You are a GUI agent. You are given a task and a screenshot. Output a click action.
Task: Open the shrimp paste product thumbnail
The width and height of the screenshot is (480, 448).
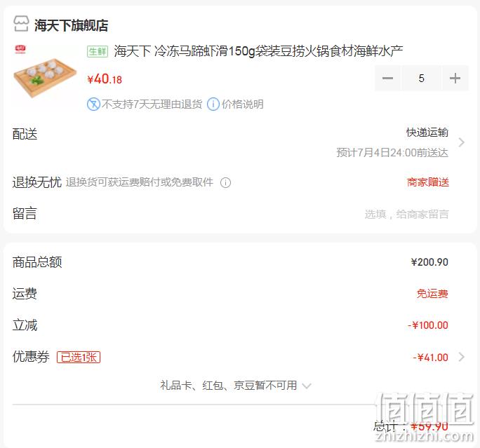tap(45, 77)
